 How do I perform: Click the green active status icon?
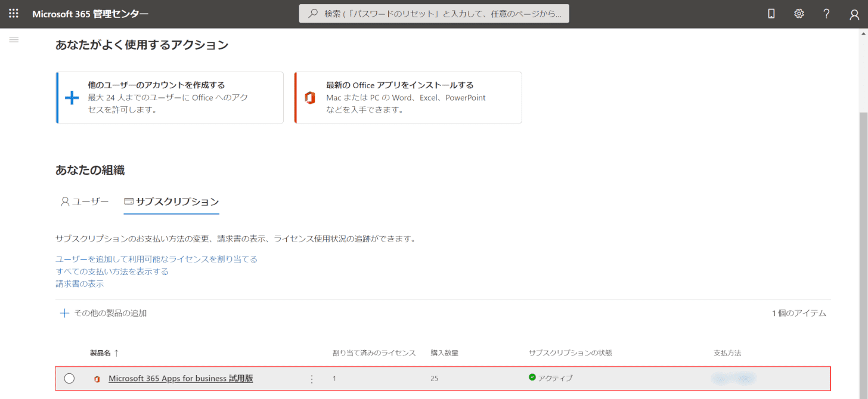pyautogui.click(x=532, y=378)
